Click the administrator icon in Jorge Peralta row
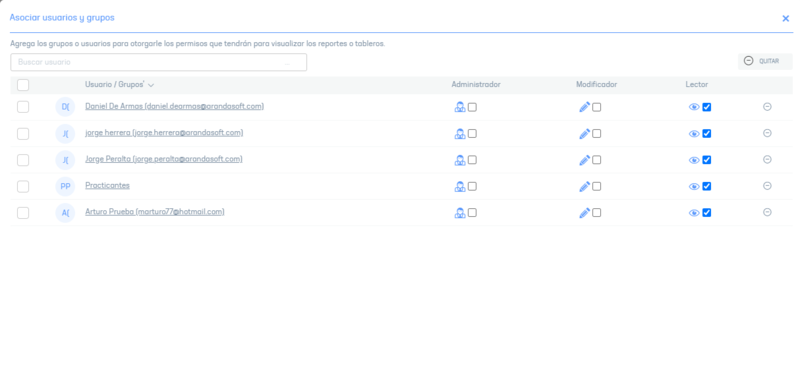Image resolution: width=800 pixels, height=383 pixels. 460,160
